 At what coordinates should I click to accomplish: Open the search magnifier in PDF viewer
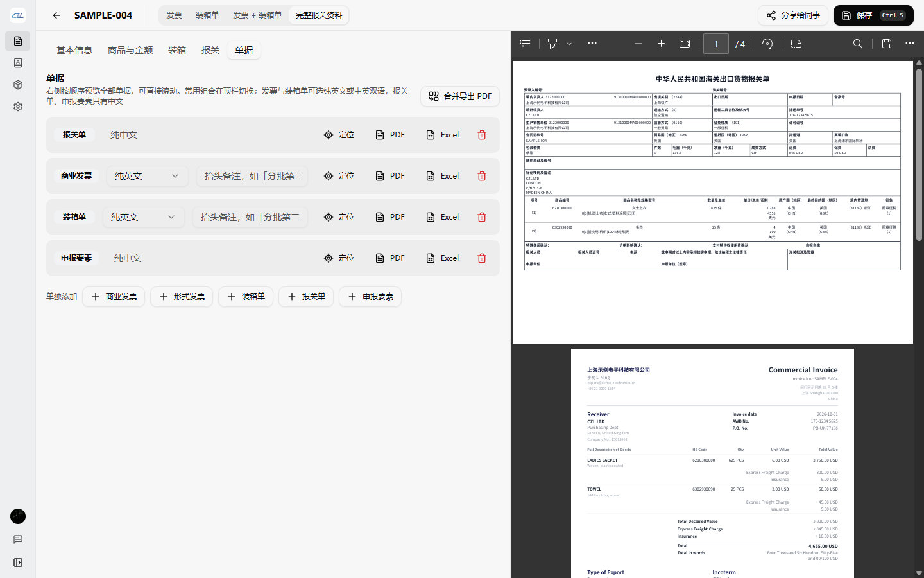pyautogui.click(x=858, y=44)
